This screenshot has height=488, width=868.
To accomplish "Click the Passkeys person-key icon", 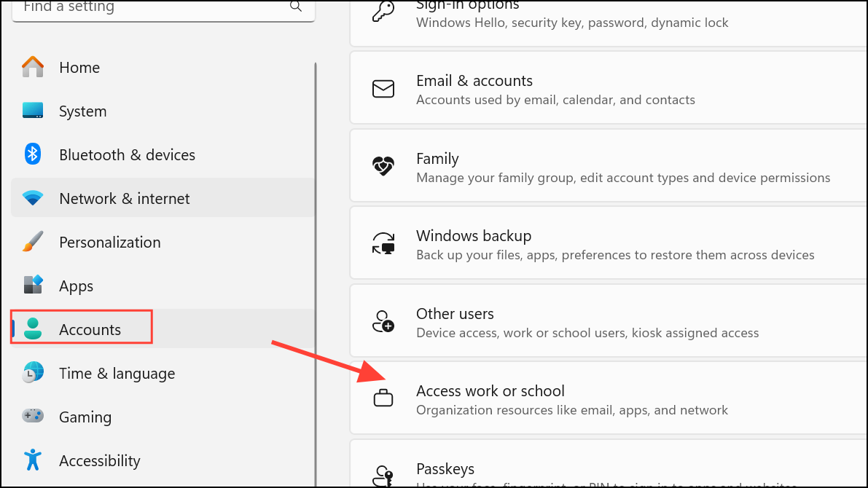I will coord(383,476).
